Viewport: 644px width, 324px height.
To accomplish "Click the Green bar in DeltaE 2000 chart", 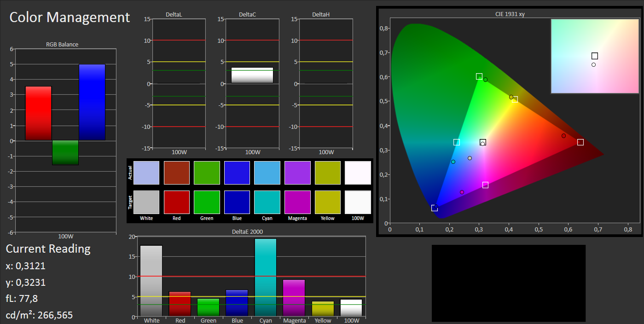I will [x=209, y=307].
